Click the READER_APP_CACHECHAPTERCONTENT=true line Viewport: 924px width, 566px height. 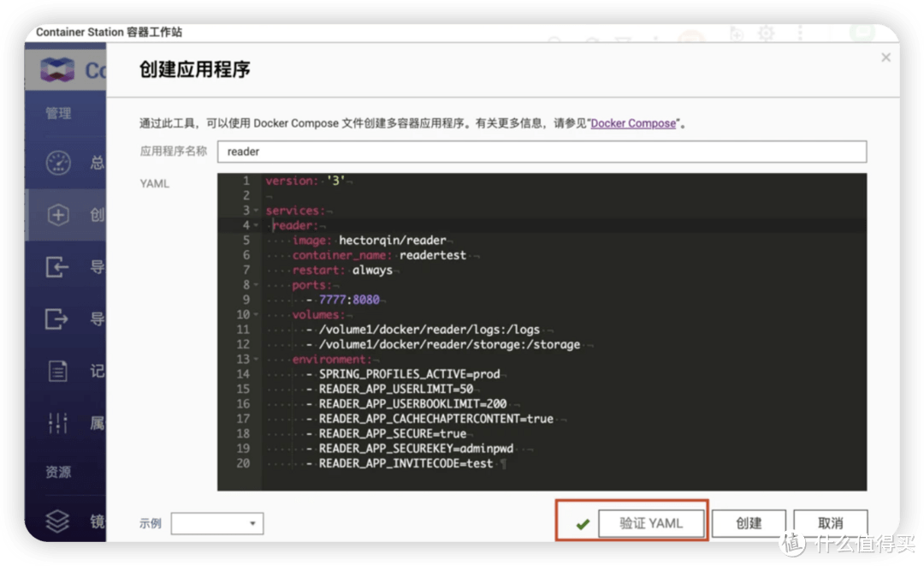pyautogui.click(x=436, y=419)
